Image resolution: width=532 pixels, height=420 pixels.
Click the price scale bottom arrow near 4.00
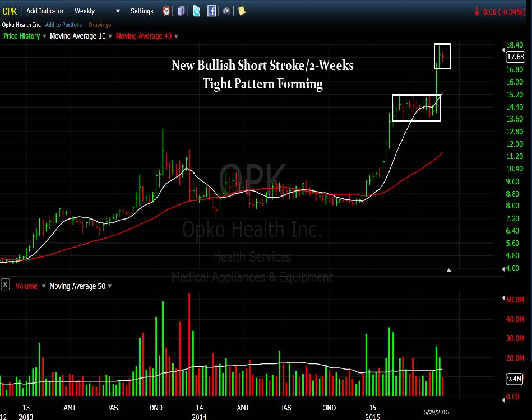[x=503, y=269]
